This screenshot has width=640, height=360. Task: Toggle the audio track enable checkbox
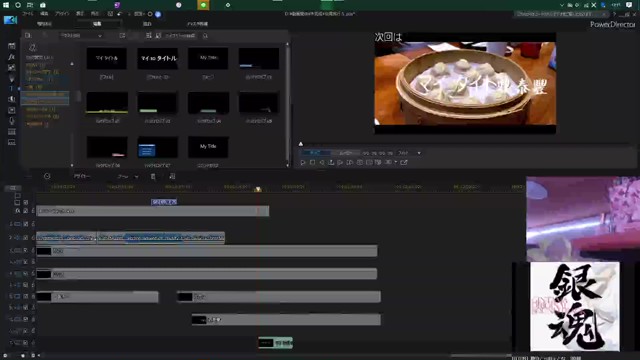point(26,237)
